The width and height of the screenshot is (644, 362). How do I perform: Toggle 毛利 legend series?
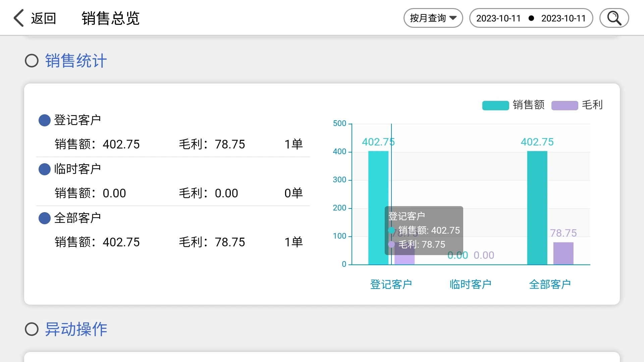[x=592, y=105]
